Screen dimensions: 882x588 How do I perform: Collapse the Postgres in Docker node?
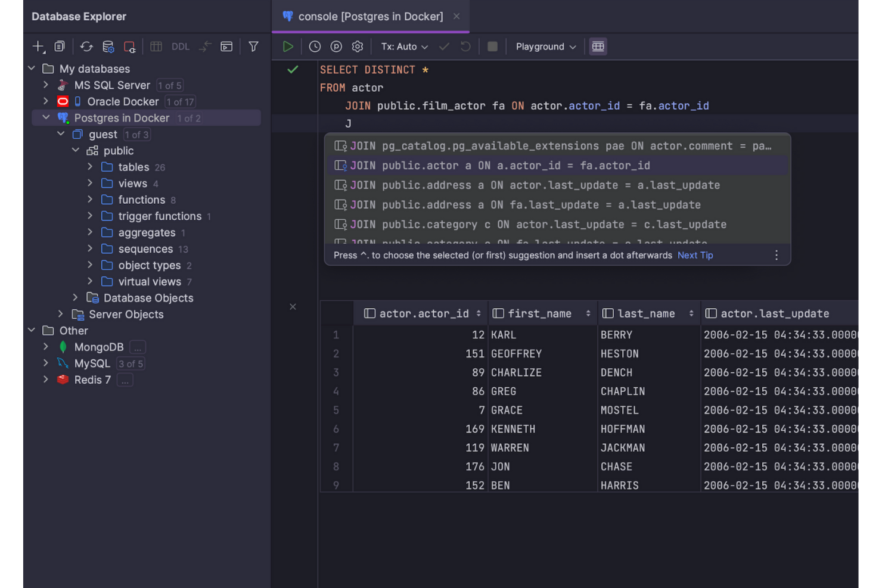(x=46, y=117)
